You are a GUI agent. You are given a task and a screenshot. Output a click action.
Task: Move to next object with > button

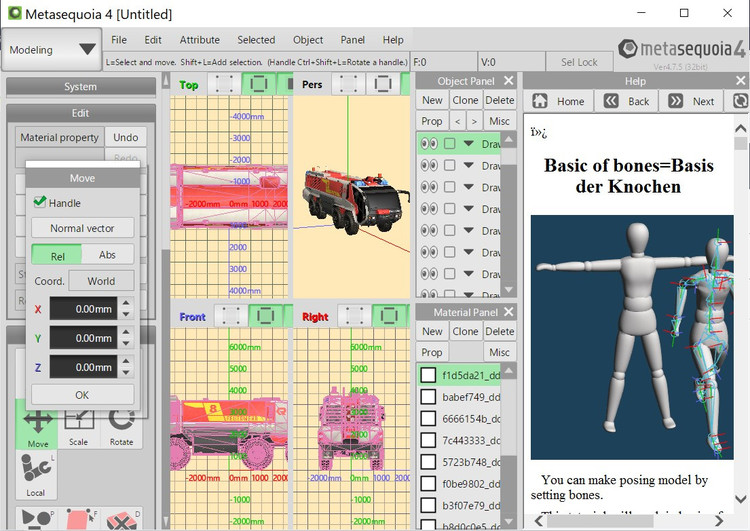click(x=474, y=121)
